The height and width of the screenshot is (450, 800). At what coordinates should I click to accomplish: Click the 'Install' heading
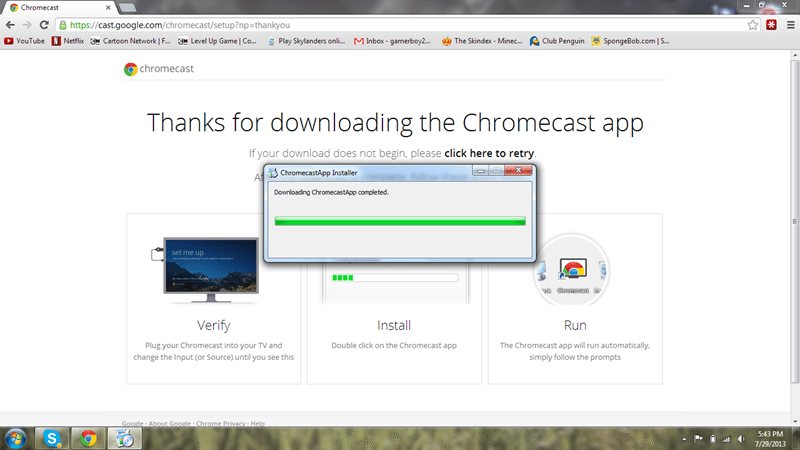pyautogui.click(x=394, y=326)
